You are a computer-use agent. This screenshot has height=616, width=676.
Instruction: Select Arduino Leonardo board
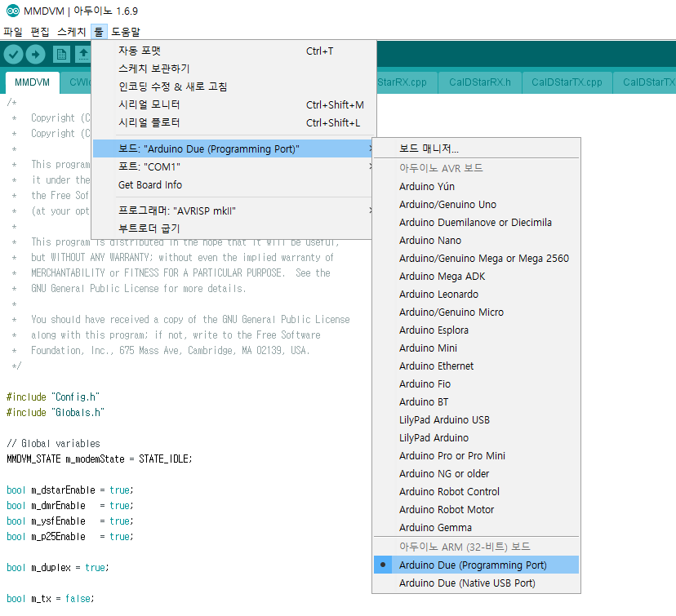pyautogui.click(x=476, y=295)
